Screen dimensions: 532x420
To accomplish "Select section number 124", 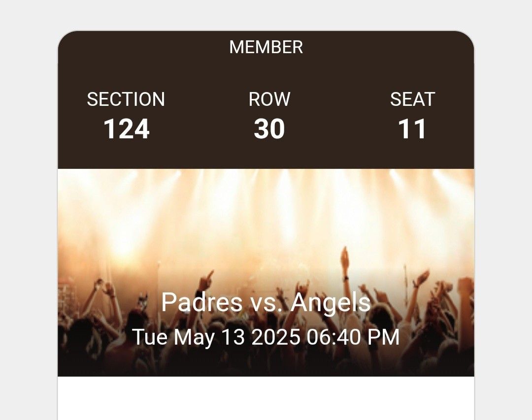I will [x=127, y=129].
